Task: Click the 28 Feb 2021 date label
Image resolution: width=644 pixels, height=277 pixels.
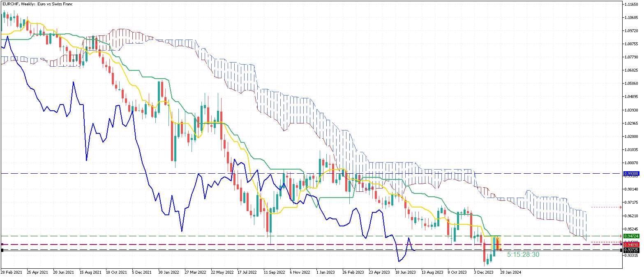Action: coord(11,272)
